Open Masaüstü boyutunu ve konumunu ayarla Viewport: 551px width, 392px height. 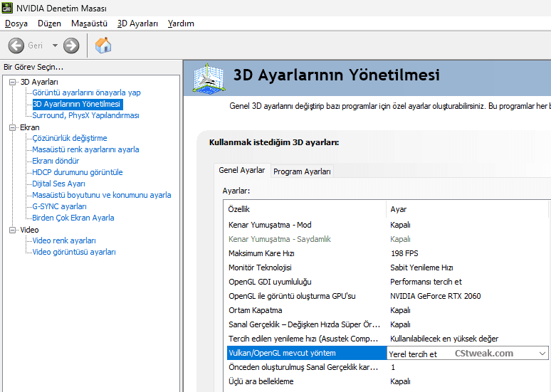(102, 195)
